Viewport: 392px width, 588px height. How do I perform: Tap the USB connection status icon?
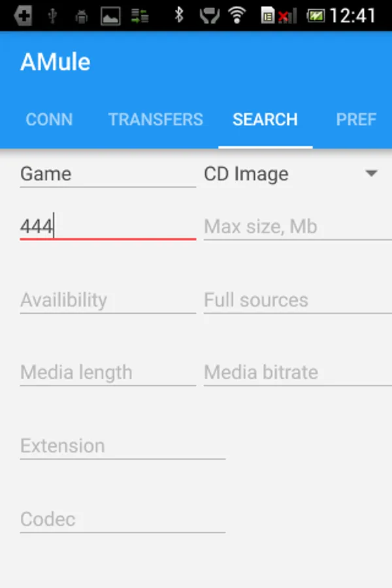click(52, 16)
